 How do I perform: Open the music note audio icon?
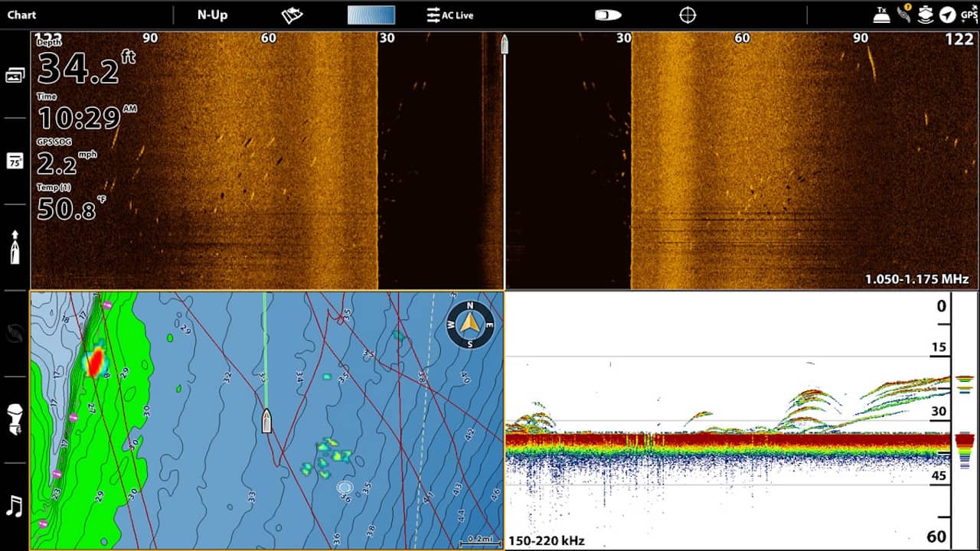tap(15, 506)
